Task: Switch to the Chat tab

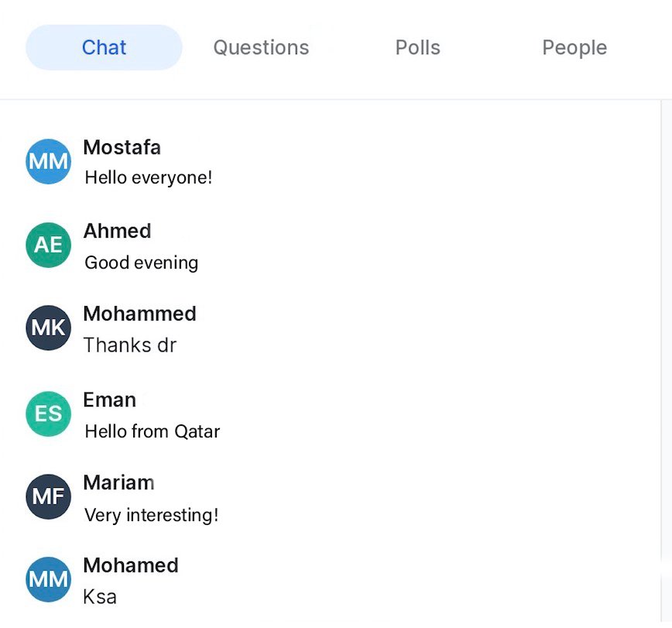Action: point(104,47)
